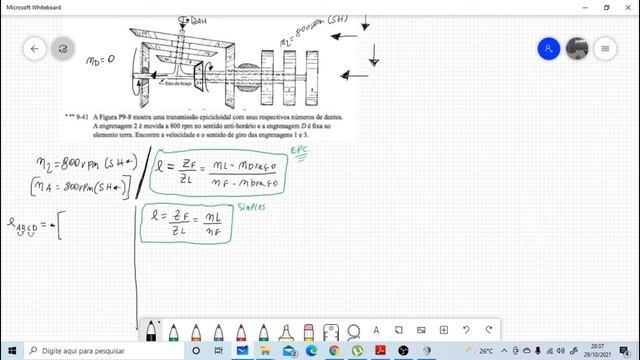The width and height of the screenshot is (640, 360).
Task: Insert a sticky note
Action: [399, 330]
